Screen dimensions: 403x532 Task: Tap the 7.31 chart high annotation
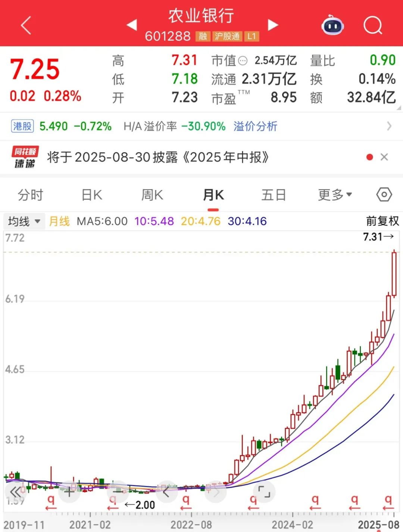(x=378, y=236)
